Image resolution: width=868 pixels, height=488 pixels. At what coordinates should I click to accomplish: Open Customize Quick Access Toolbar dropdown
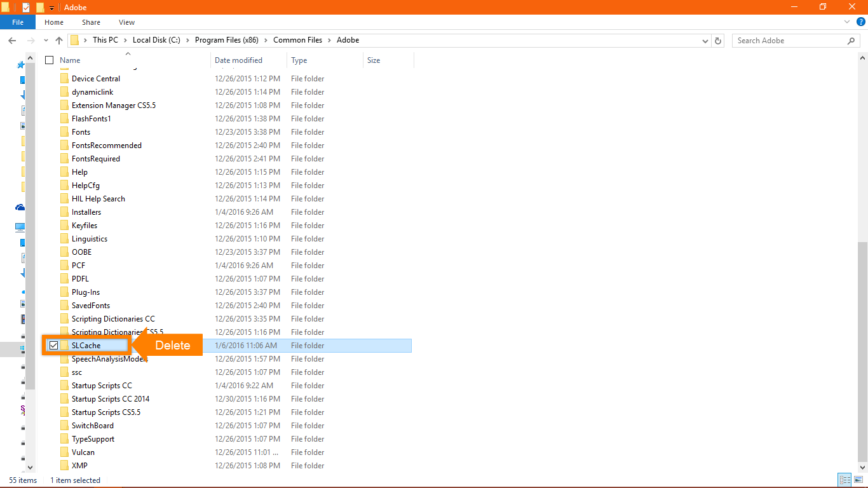click(x=51, y=8)
